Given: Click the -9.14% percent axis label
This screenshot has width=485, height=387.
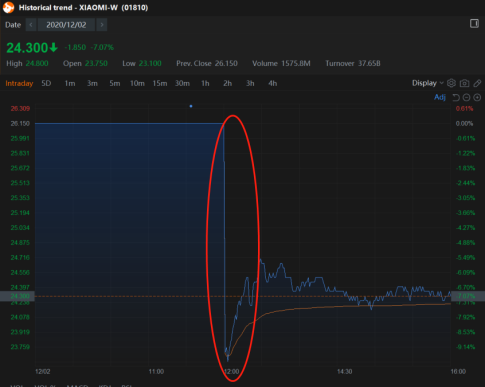Looking at the screenshot, I should 465,347.
